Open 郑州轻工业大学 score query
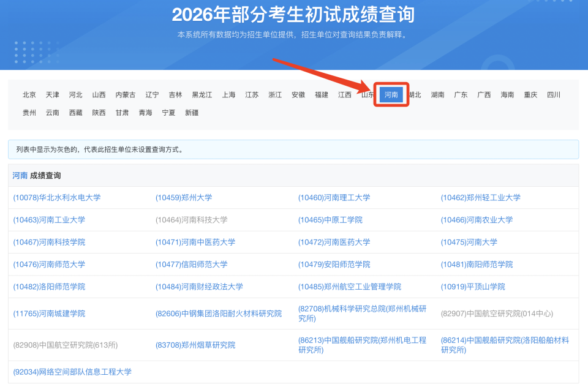Screen dimensions: 588x384 coord(481,197)
